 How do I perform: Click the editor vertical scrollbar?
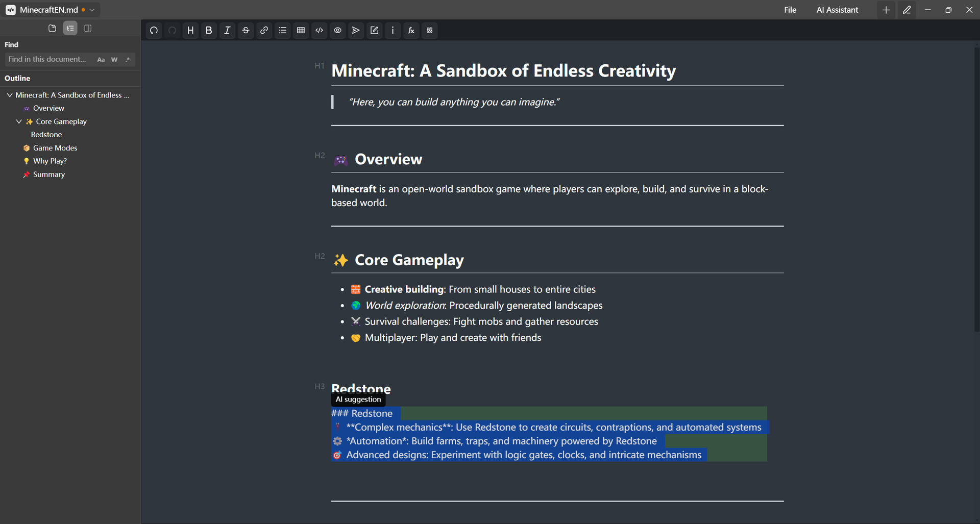977,189
